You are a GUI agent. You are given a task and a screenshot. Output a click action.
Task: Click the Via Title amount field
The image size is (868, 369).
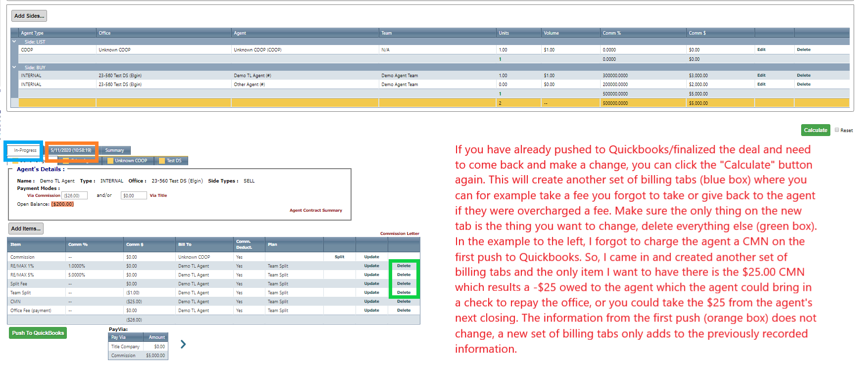click(133, 196)
